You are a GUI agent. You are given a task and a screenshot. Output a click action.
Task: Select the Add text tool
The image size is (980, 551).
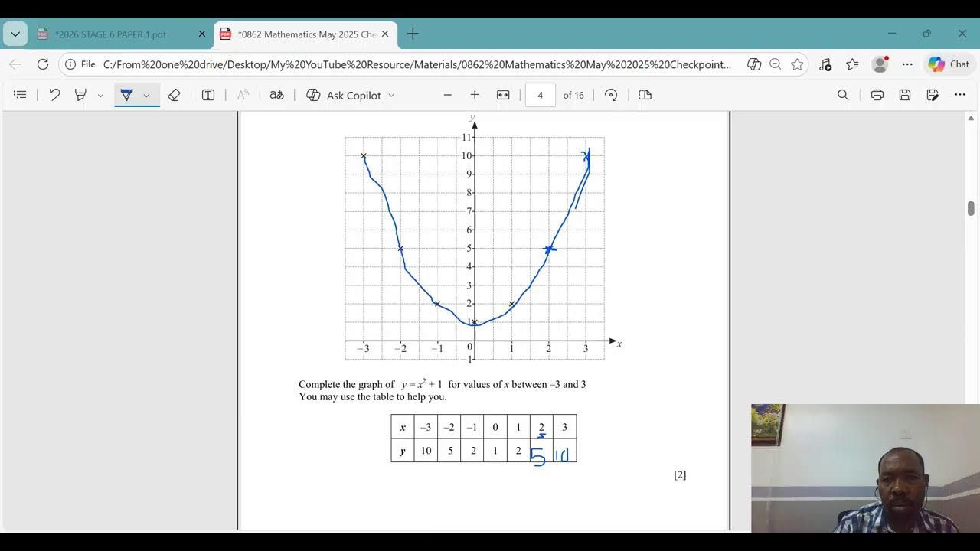pyautogui.click(x=207, y=95)
